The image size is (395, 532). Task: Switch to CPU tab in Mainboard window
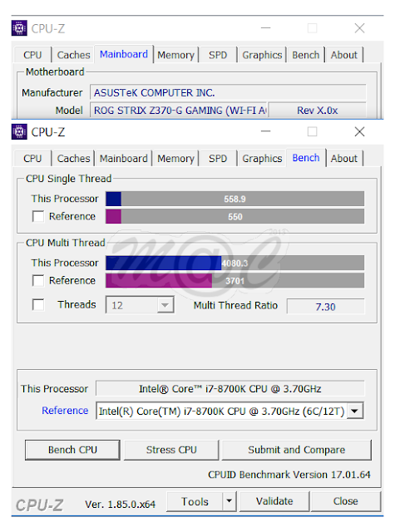tap(32, 55)
